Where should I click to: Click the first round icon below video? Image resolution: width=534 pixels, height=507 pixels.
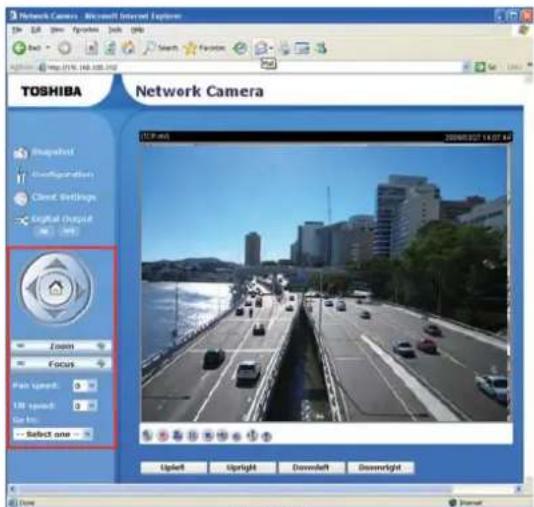[x=147, y=435]
